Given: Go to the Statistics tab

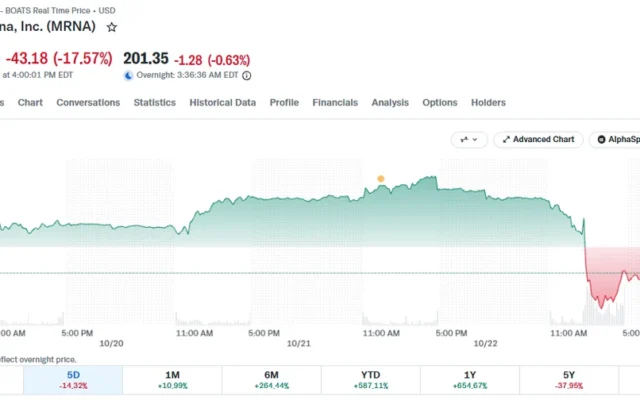Looking at the screenshot, I should pyautogui.click(x=155, y=102).
